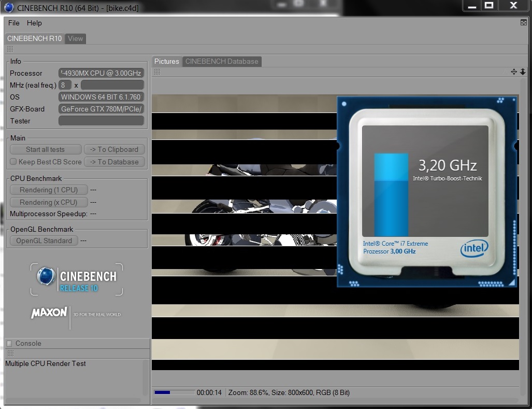
Task: Open the Help menu
Action: (34, 23)
